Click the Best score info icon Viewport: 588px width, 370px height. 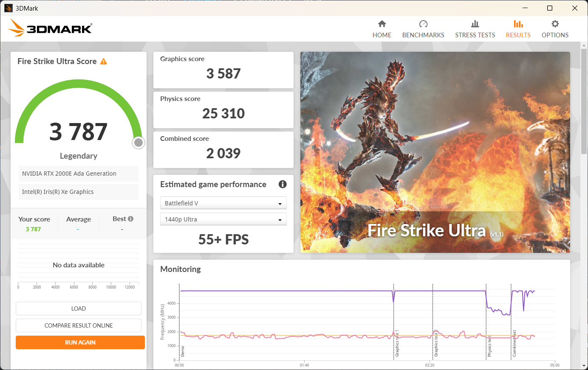click(x=131, y=219)
